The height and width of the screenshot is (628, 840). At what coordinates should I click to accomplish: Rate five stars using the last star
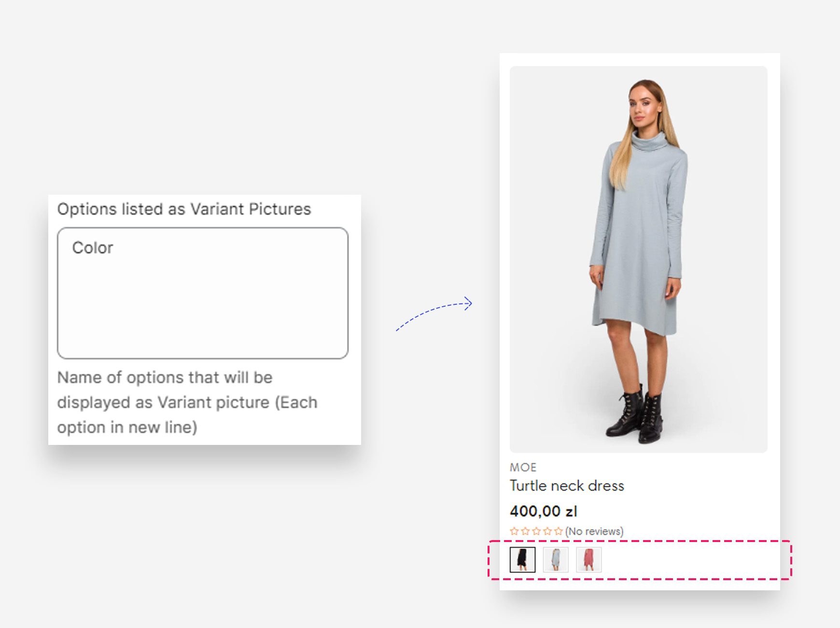point(559,531)
